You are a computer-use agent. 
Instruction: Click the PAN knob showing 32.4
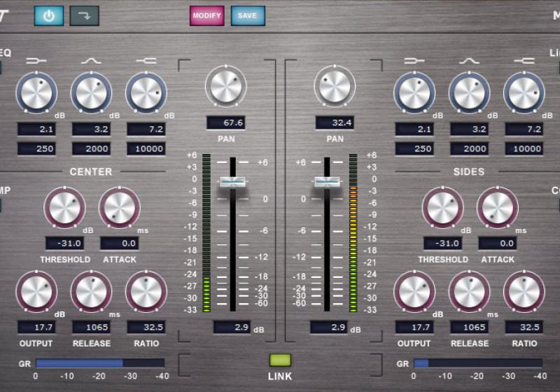click(x=335, y=86)
